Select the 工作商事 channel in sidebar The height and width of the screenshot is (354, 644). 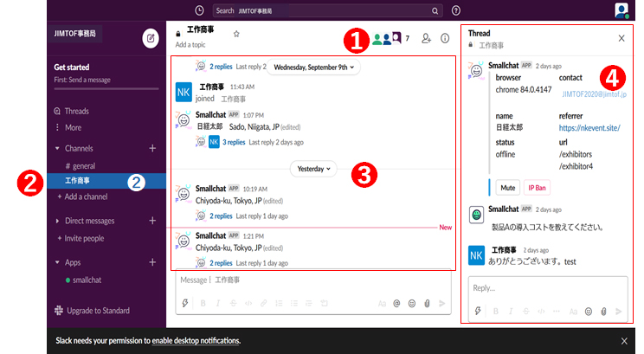click(106, 181)
